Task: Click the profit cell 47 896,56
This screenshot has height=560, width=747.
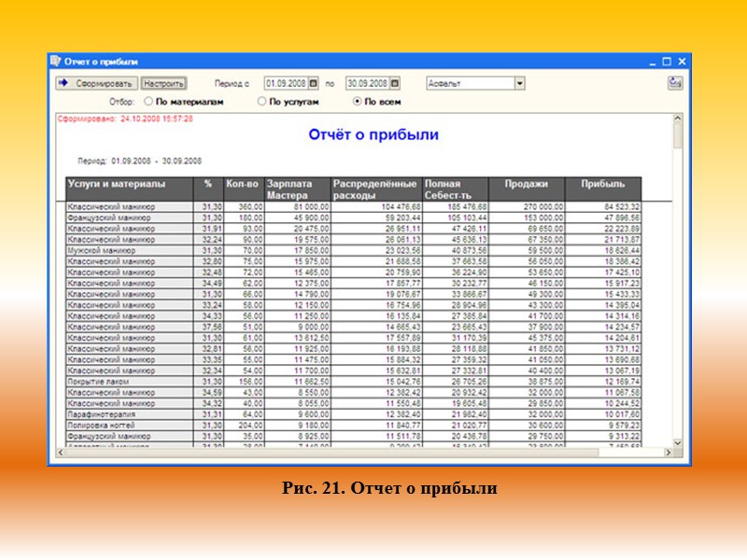Action: [603, 217]
